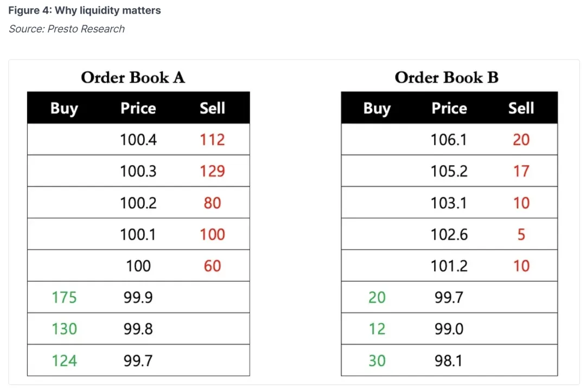Select buy quantity 124 in Book A

[64, 361]
